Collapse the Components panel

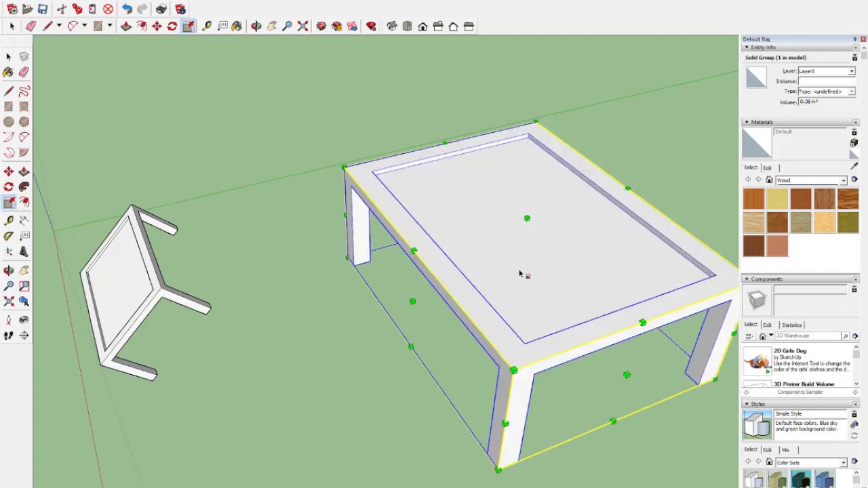(x=747, y=279)
